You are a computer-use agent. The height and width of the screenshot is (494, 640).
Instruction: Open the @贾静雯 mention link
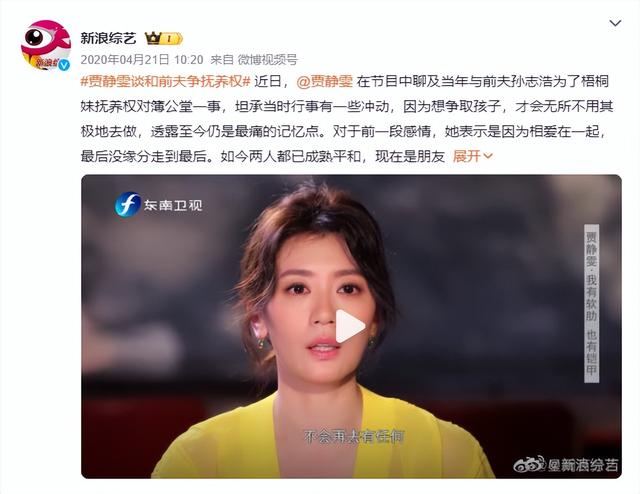(324, 82)
